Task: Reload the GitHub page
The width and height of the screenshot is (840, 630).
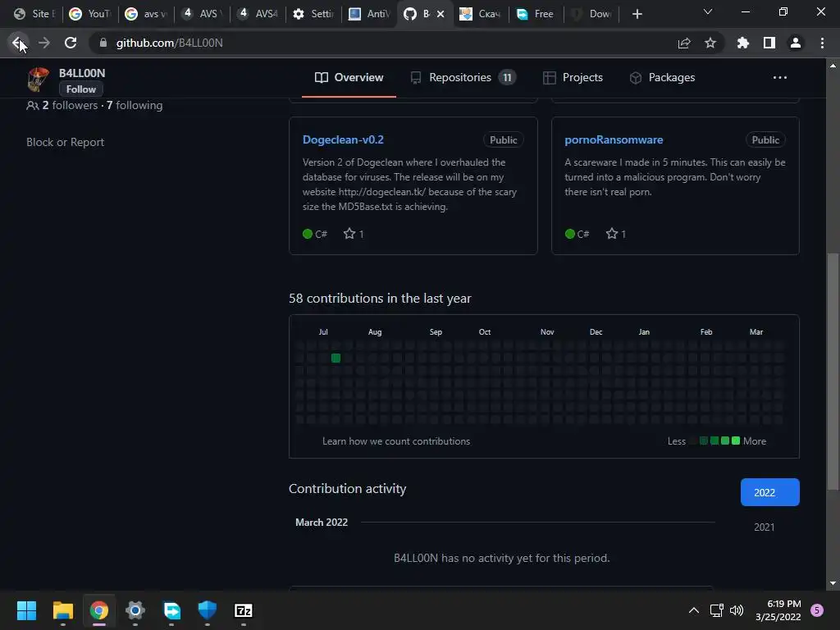Action: [71, 43]
